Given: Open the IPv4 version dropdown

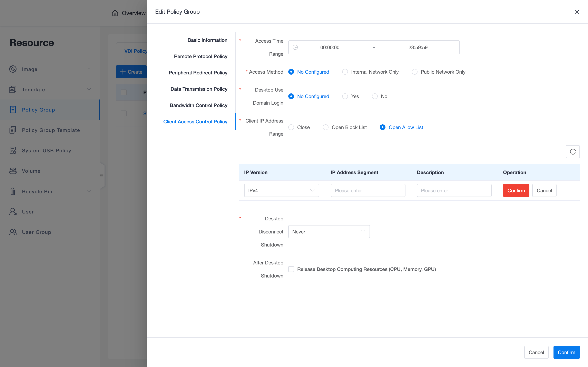Looking at the screenshot, I should pos(281,191).
